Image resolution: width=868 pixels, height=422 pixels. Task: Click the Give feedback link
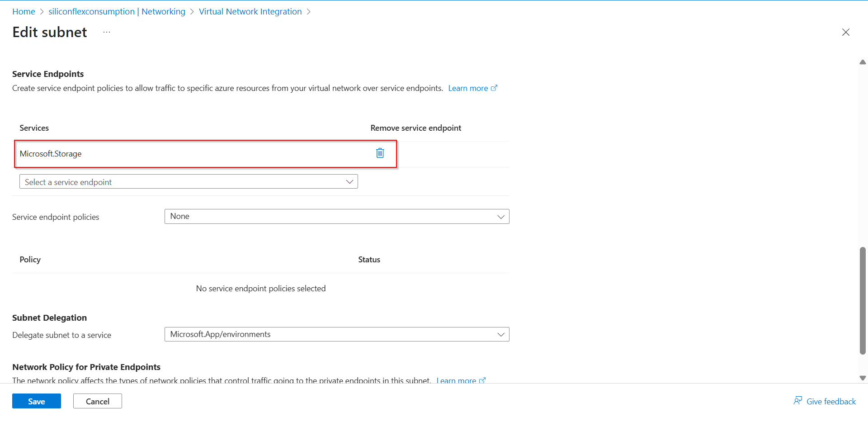831,401
